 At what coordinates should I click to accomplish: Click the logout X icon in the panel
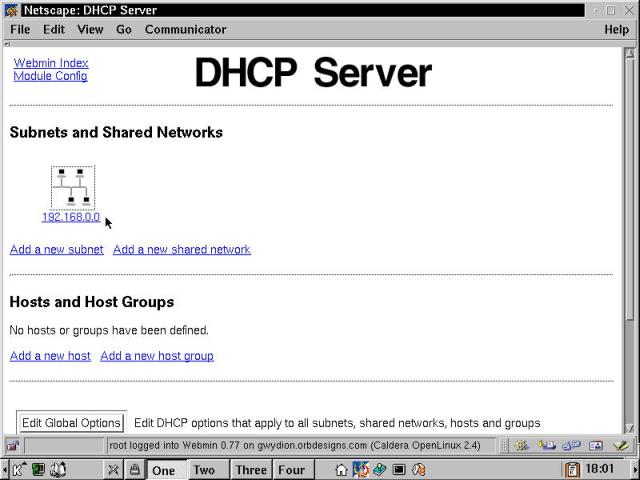[113, 469]
